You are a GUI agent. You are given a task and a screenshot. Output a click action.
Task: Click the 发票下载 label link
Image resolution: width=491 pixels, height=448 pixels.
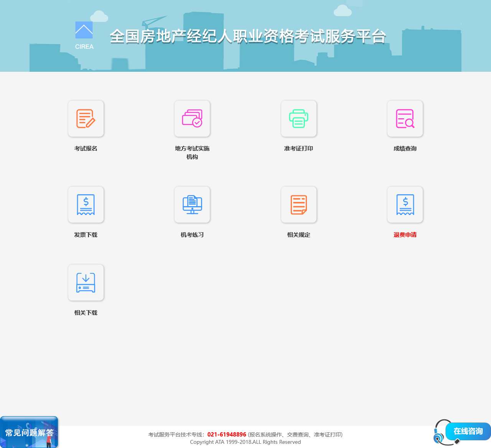pos(86,235)
